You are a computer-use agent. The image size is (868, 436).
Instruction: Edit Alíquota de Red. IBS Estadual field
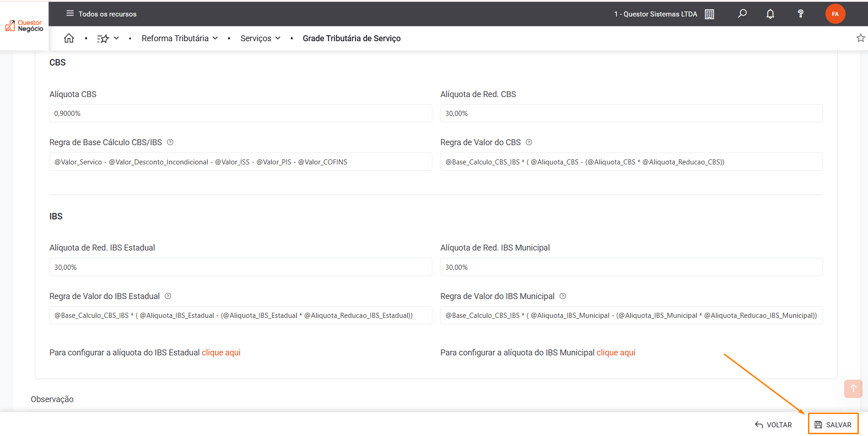click(x=240, y=267)
